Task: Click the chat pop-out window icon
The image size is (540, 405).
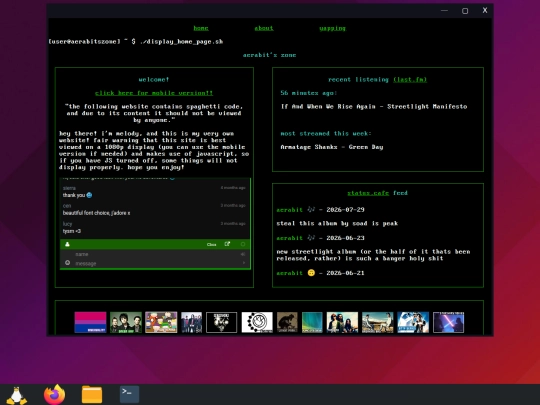Action: coord(227,244)
